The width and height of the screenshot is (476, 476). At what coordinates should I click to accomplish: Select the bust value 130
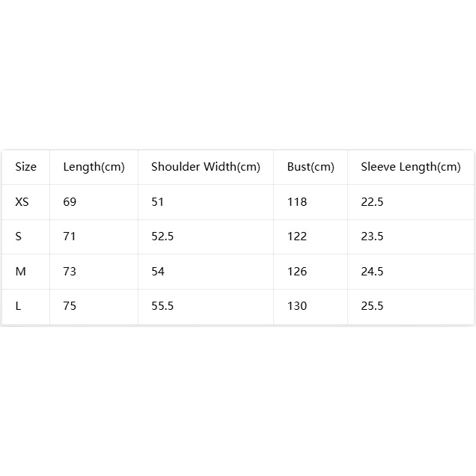coord(297,306)
